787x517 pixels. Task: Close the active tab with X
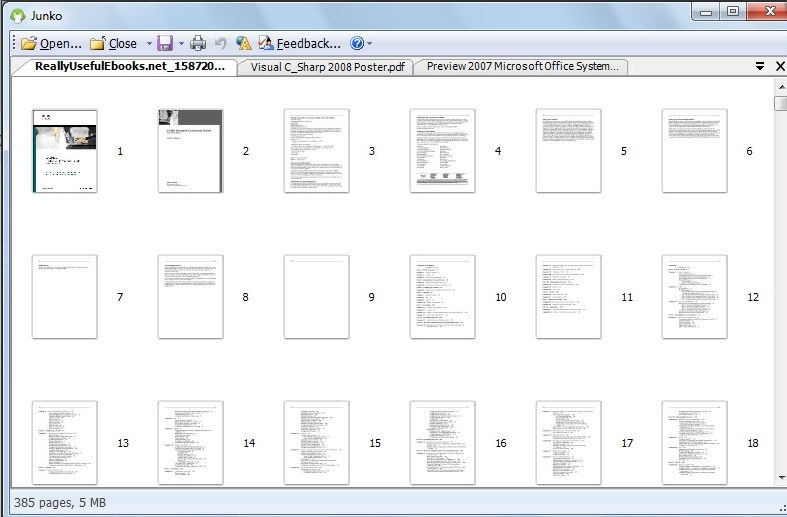pos(780,66)
